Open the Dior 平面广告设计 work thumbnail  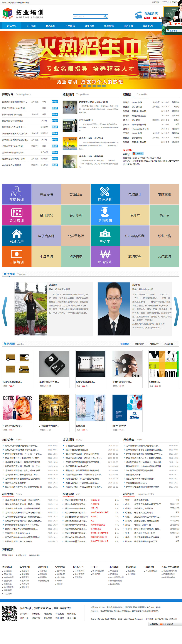(x=127, y=364)
